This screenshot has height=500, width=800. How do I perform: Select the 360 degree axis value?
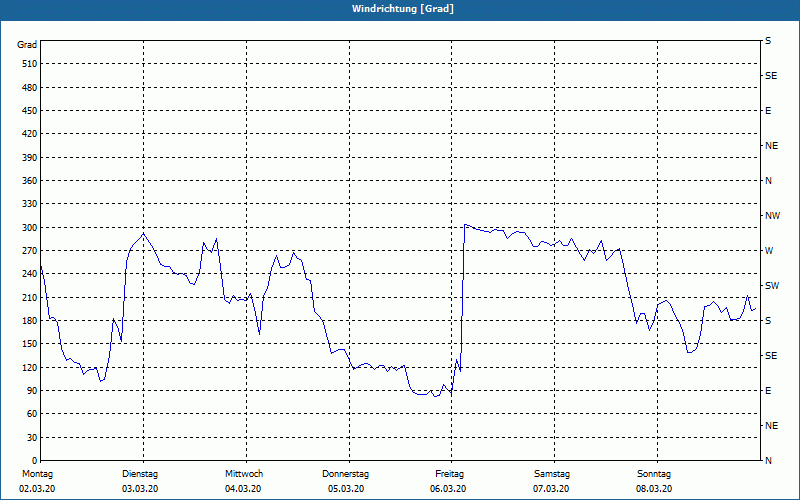pyautogui.click(x=30, y=181)
